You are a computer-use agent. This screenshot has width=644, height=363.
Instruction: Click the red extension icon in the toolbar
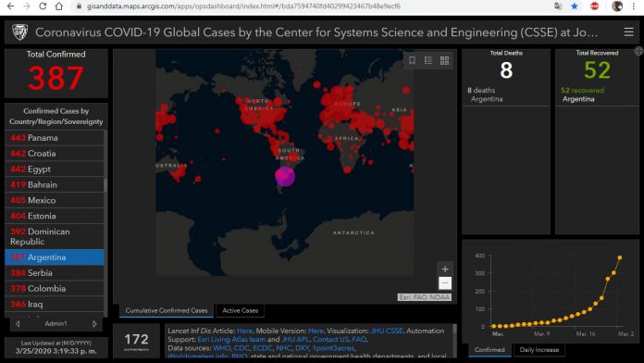click(x=594, y=6)
